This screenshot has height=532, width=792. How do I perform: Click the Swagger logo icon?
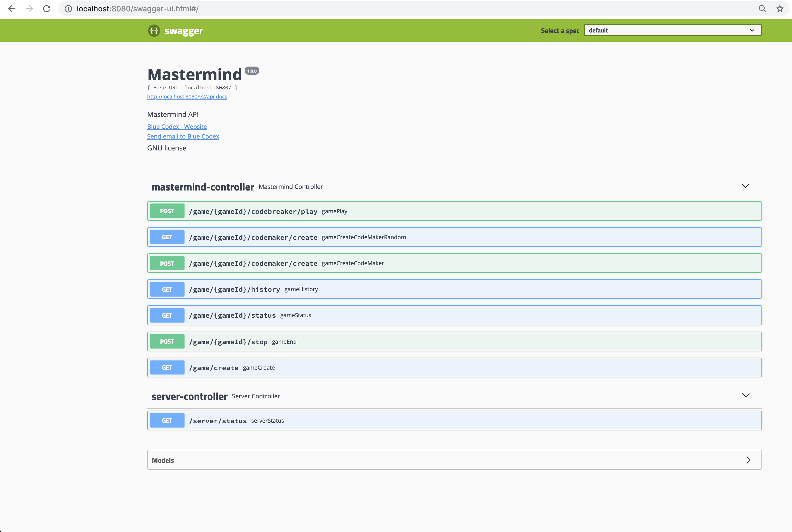click(x=154, y=31)
